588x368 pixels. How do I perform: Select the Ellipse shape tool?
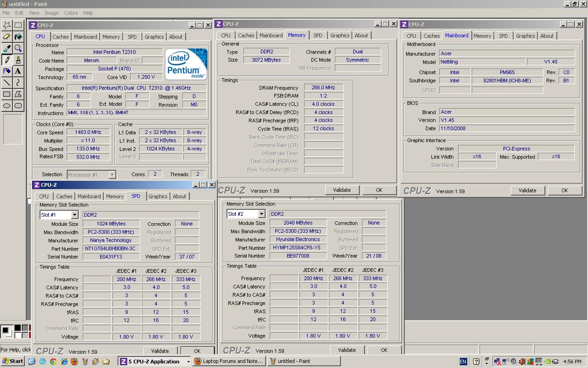click(7, 106)
